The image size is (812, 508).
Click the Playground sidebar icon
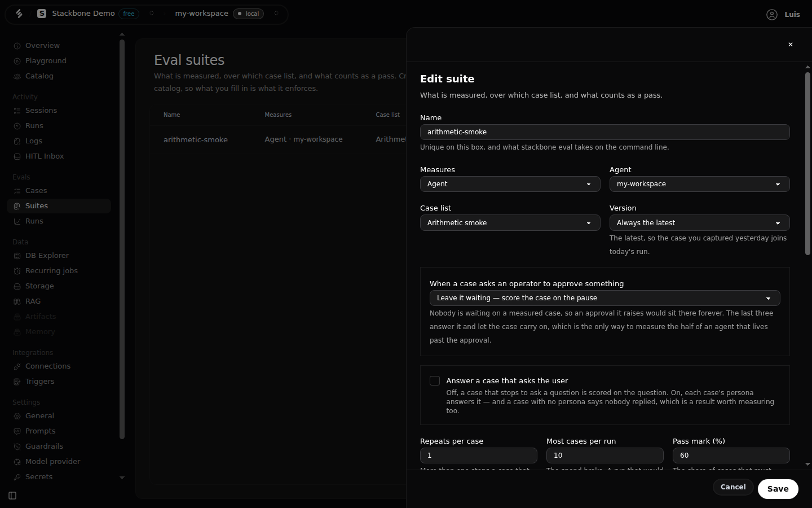pos(17,61)
